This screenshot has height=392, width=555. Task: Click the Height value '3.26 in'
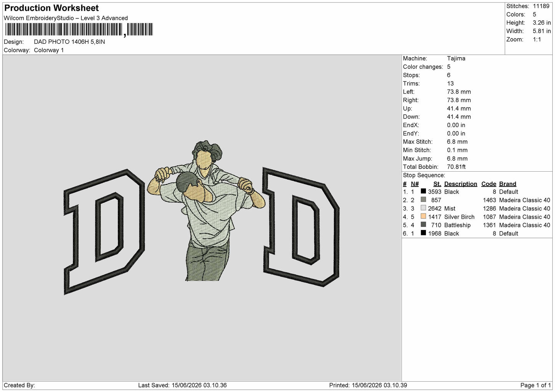coord(542,23)
